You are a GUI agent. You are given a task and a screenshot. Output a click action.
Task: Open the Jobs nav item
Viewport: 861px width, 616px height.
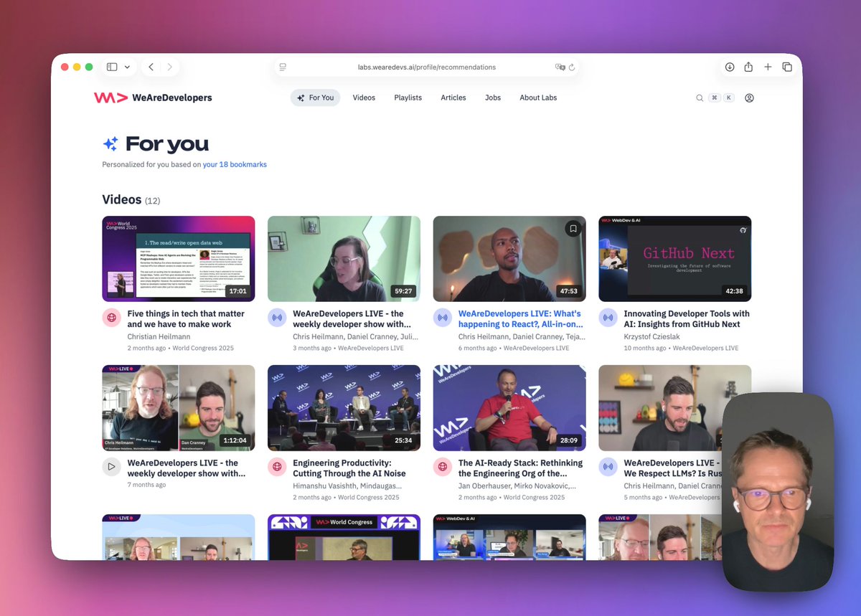(493, 98)
